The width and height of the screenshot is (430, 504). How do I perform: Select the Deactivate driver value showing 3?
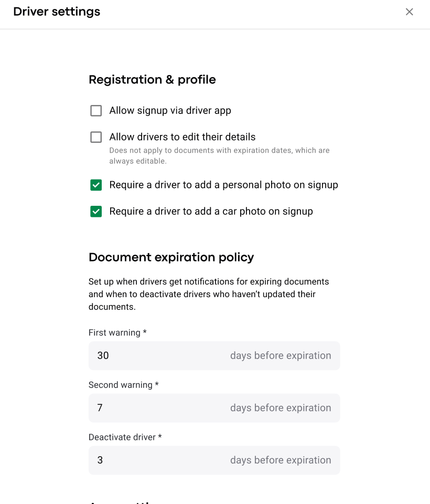click(100, 460)
